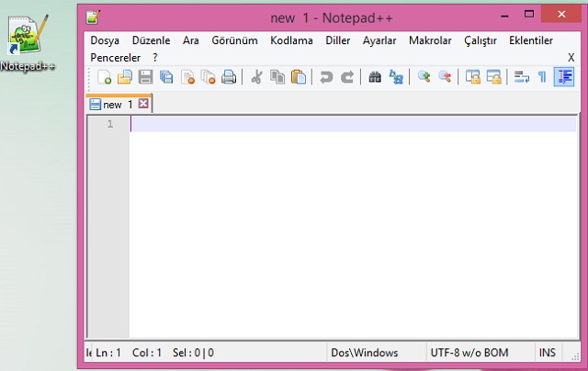Image resolution: width=588 pixels, height=371 pixels.
Task: Open the Makrolar menu
Action: (430, 40)
